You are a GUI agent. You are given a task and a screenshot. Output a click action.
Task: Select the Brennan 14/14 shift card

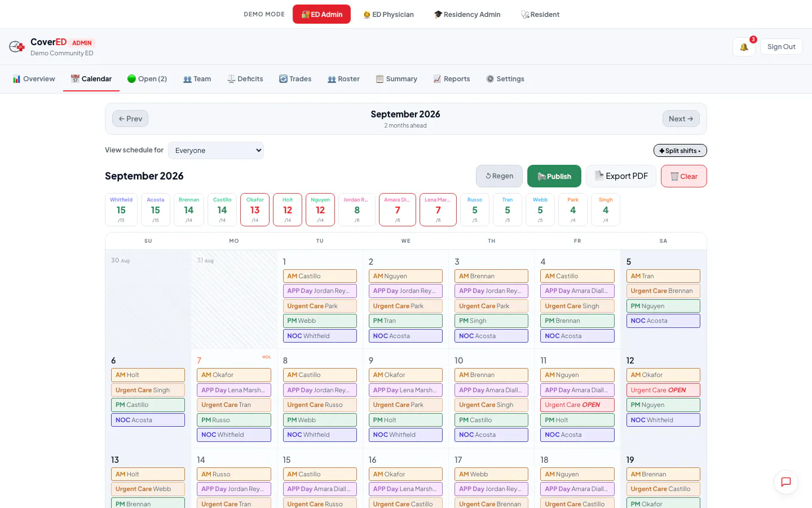click(189, 210)
